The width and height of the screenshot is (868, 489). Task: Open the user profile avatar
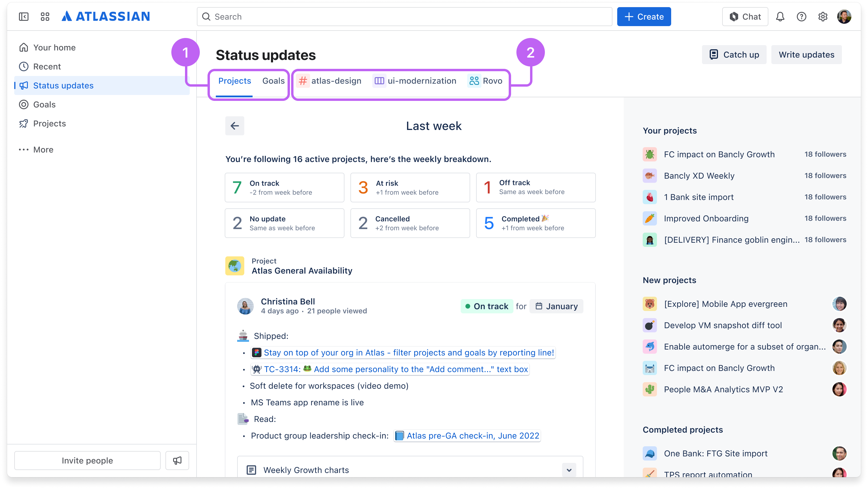(844, 17)
